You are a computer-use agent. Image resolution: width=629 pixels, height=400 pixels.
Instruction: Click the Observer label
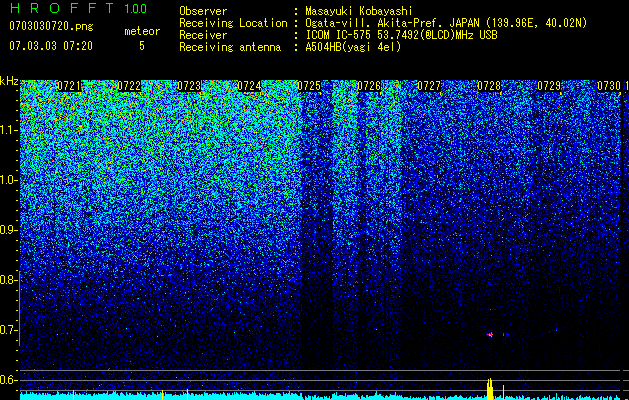click(x=203, y=11)
